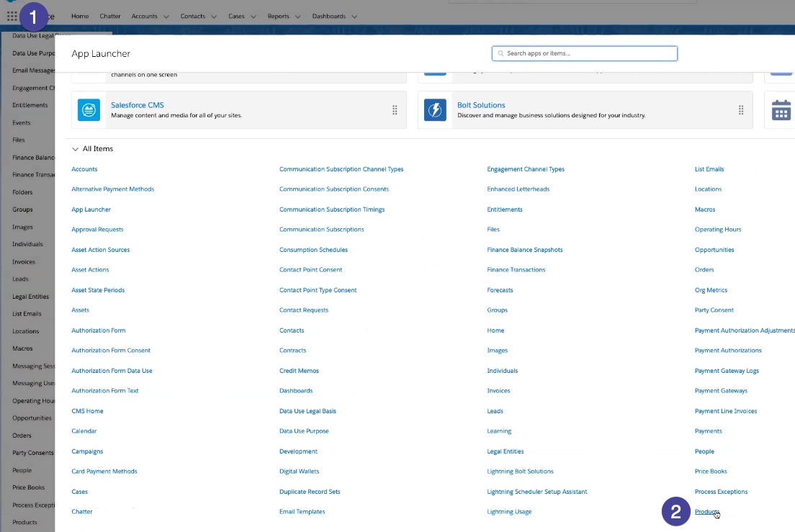
Task: Open the Digital Wallets link
Action: click(x=299, y=472)
